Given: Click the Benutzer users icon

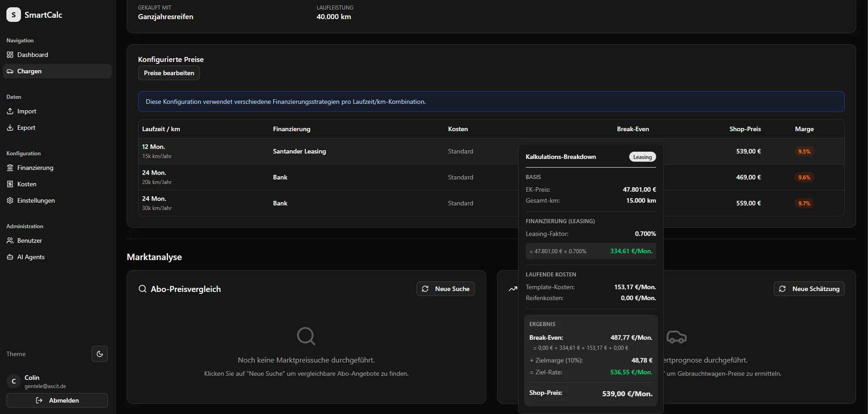Looking at the screenshot, I should coord(10,240).
